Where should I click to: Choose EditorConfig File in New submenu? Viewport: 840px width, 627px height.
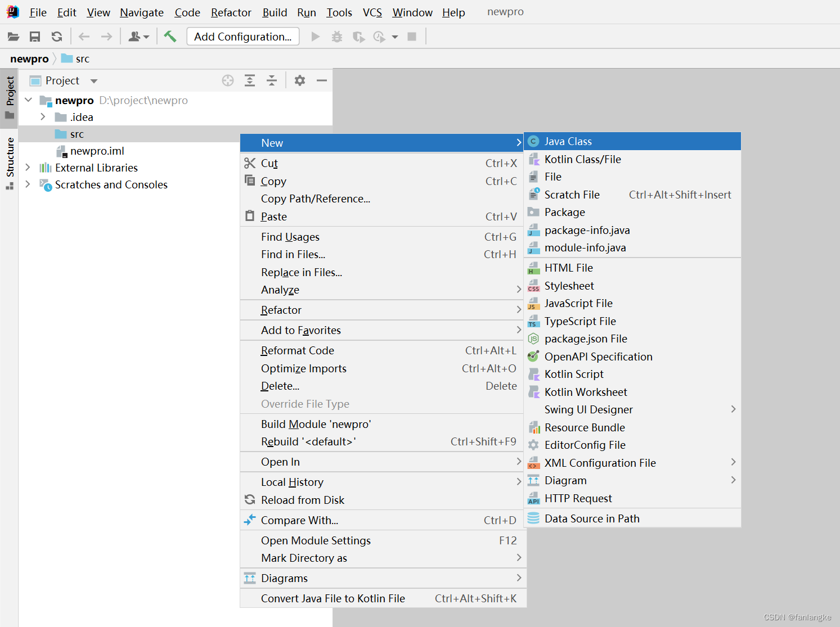point(632,445)
